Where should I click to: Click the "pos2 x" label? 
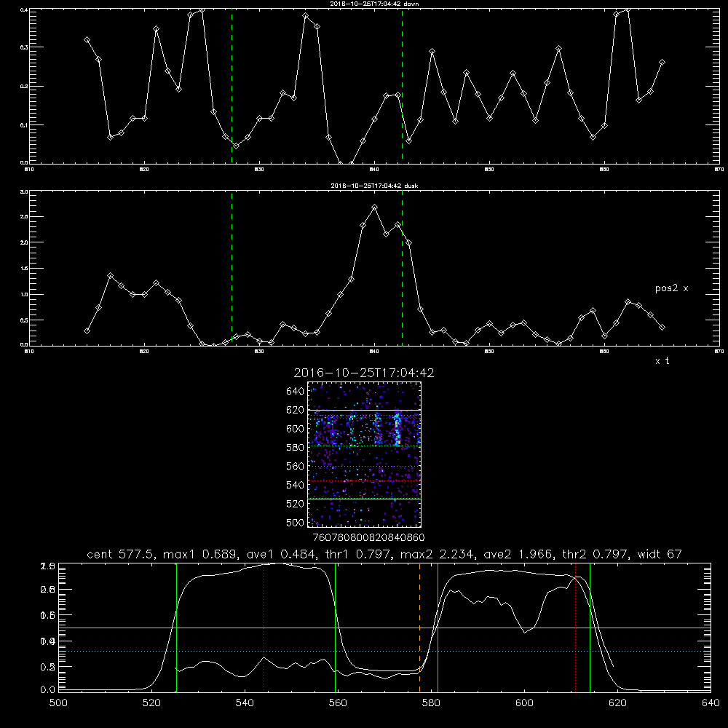(671, 288)
